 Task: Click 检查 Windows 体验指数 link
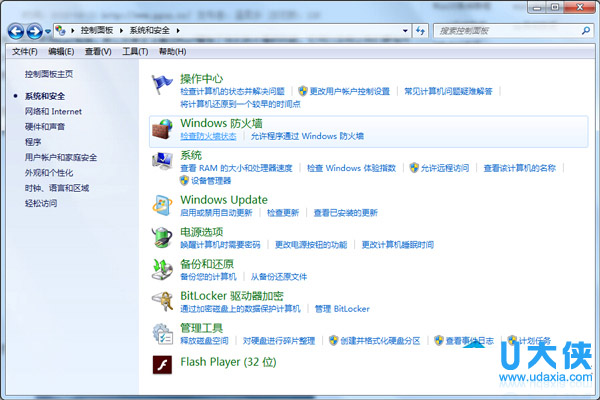pos(351,168)
